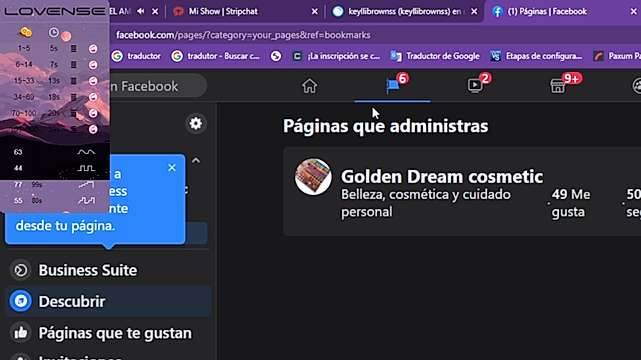Click the 70~100 tip row in Lovense
Image resolution: width=641 pixels, height=360 pixels.
coord(55,113)
